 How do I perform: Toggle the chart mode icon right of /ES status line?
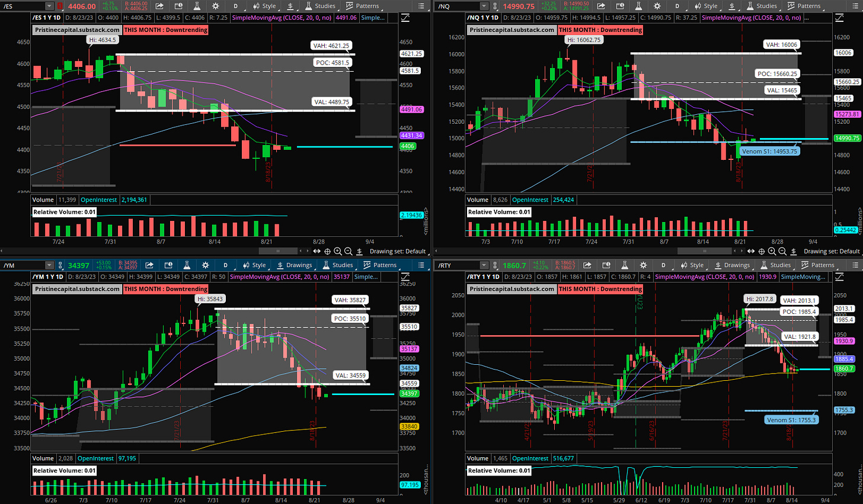(405, 18)
